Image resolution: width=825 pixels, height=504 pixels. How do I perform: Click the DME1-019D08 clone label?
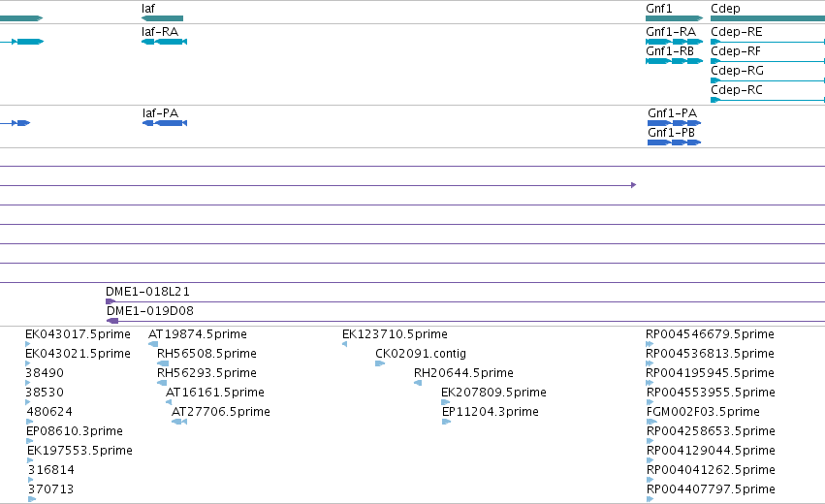click(150, 311)
